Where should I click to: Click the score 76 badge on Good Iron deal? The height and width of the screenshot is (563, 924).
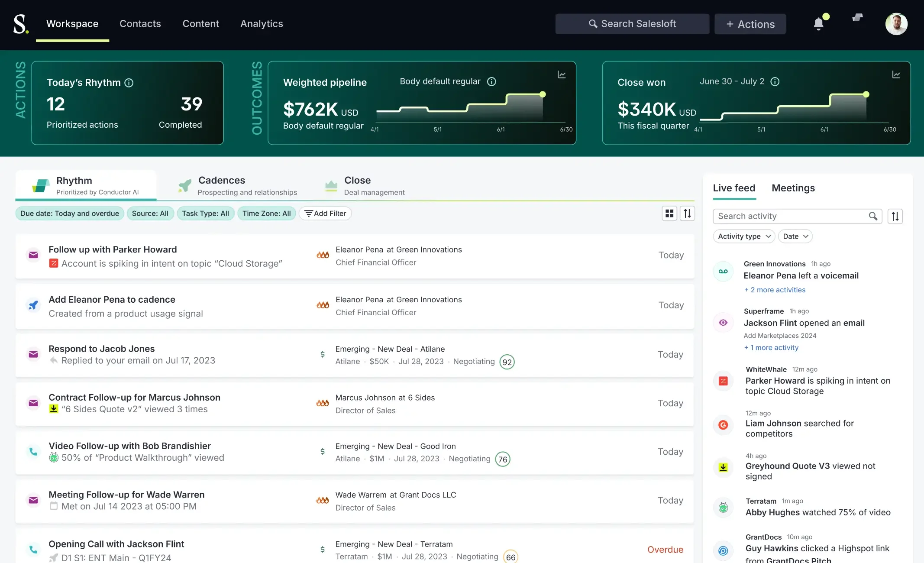pyautogui.click(x=503, y=459)
